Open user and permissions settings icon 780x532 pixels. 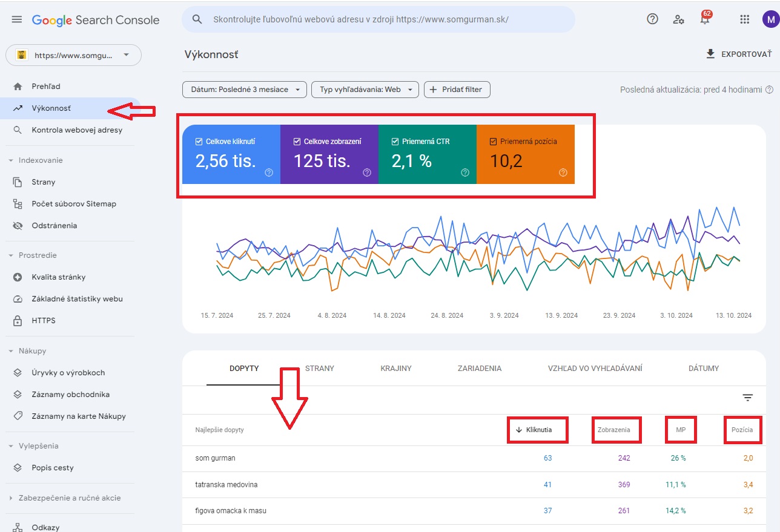tap(679, 19)
